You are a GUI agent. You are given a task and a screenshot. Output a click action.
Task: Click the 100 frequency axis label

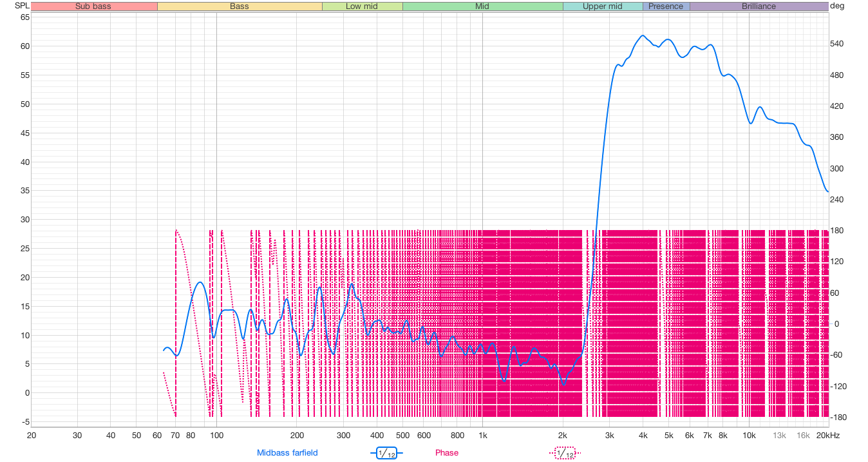coord(216,436)
